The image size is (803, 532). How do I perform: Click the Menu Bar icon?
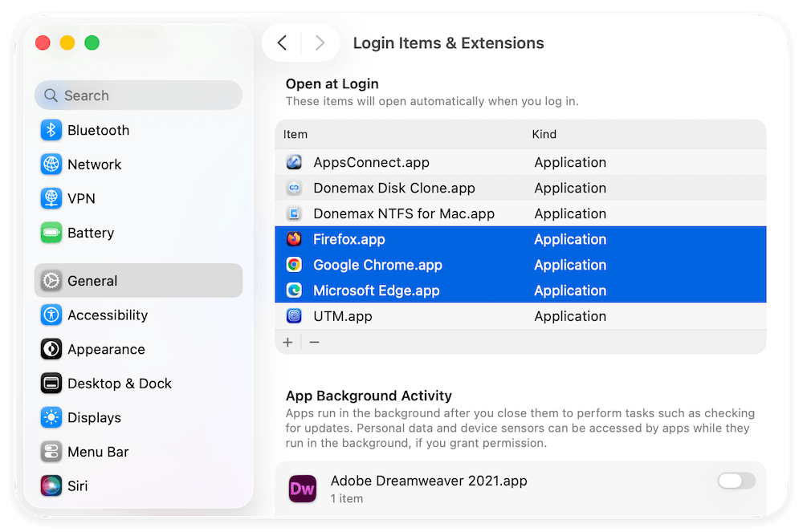[51, 452]
